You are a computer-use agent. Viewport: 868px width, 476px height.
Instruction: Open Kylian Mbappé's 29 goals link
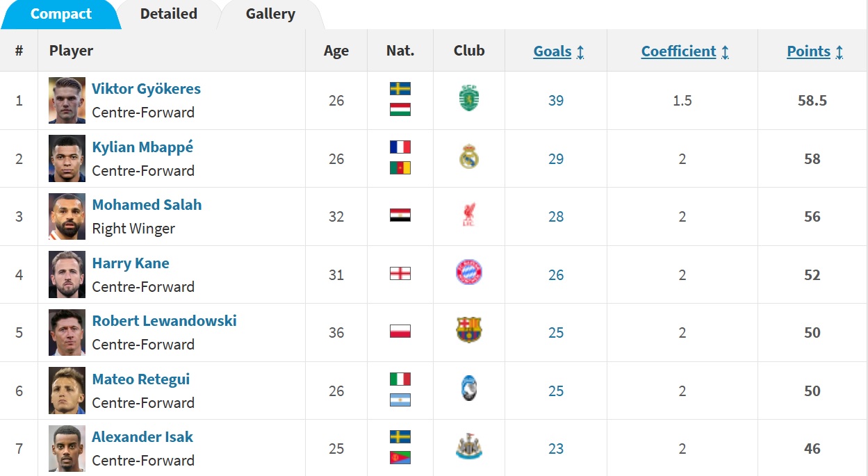click(556, 159)
